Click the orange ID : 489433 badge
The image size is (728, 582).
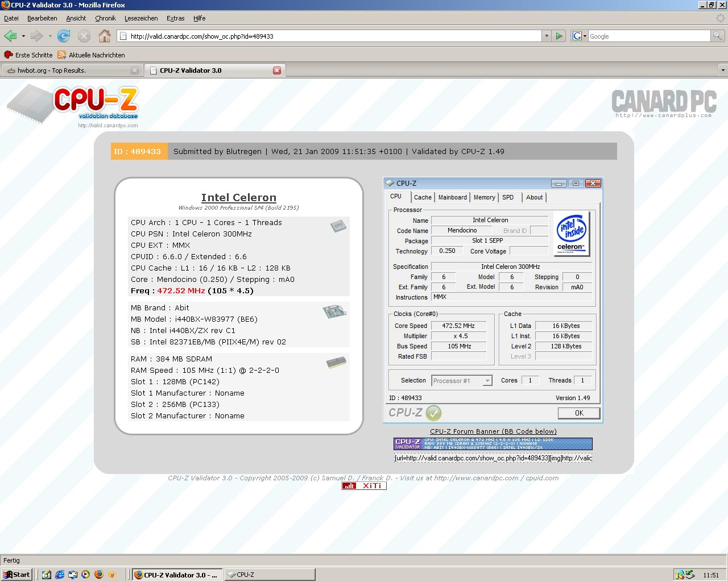139,151
